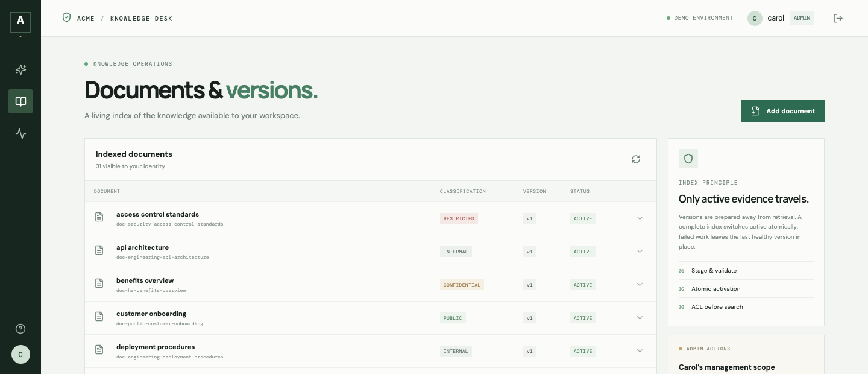
Task: Click the Carol's management scope heading
Action: 726,367
